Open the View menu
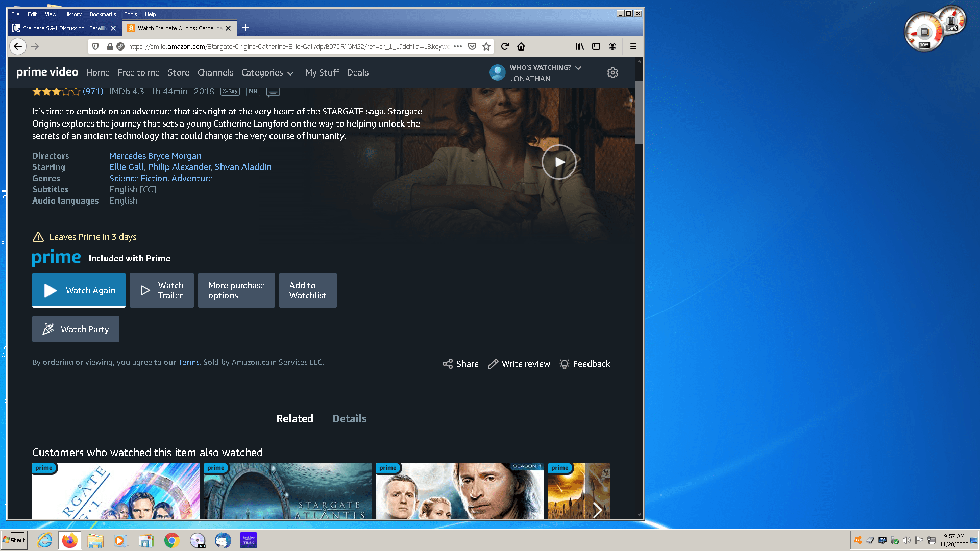980x551 pixels. click(x=51, y=14)
